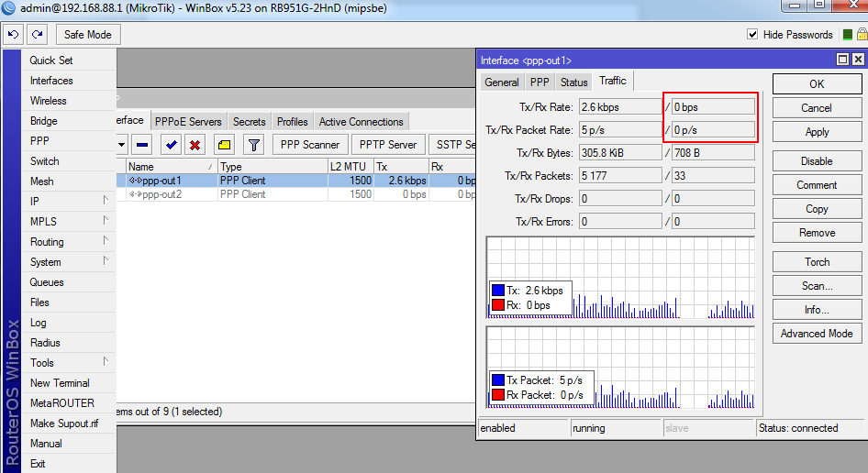Image resolution: width=868 pixels, height=473 pixels.
Task: Click the ppp-out1 interface row icon
Action: [x=135, y=181]
